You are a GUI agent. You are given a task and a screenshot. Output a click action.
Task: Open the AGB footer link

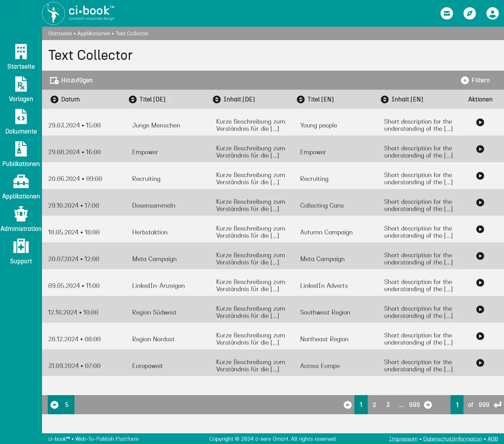pyautogui.click(x=493, y=439)
